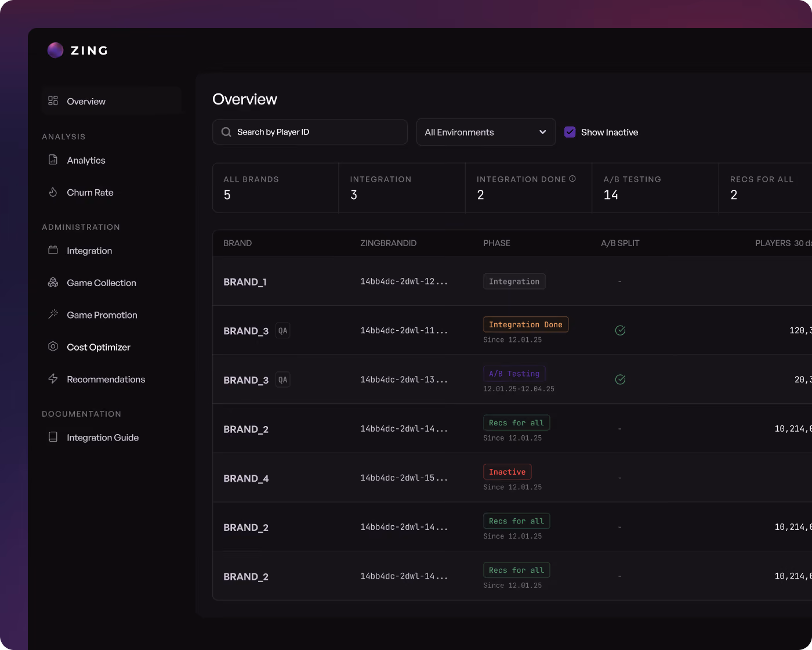
Task: Click the PHASE column header
Action: pos(496,243)
